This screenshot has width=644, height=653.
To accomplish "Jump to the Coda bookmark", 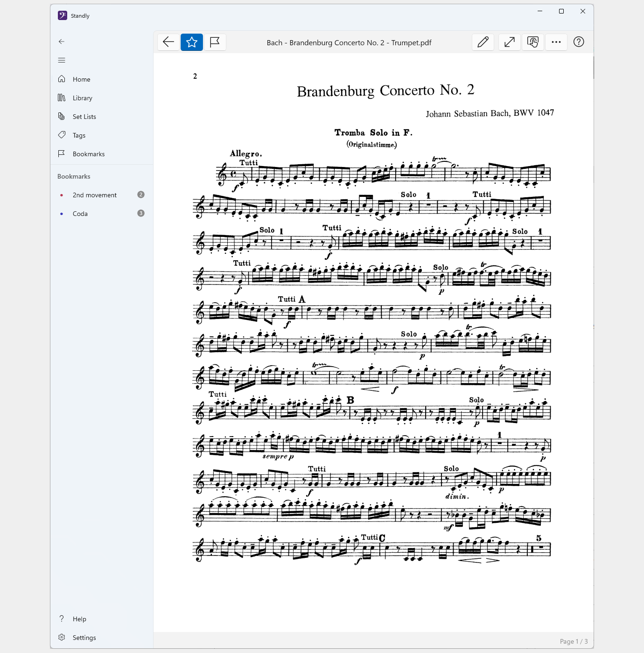I will tap(102, 214).
